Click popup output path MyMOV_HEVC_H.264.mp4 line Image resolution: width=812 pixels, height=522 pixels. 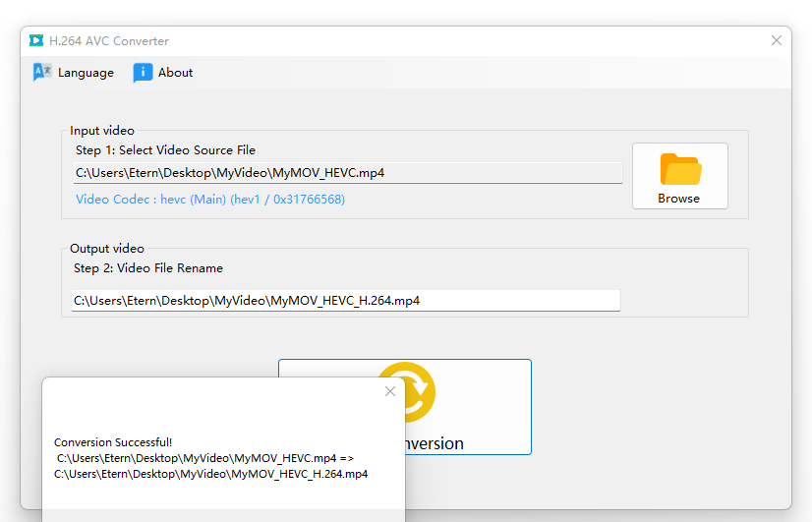point(210,474)
